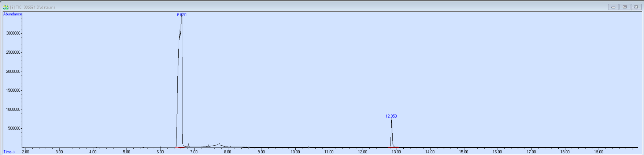Click the 3.00 time axis label
Viewport: 644px width, 155px height.
pyautogui.click(x=59, y=152)
